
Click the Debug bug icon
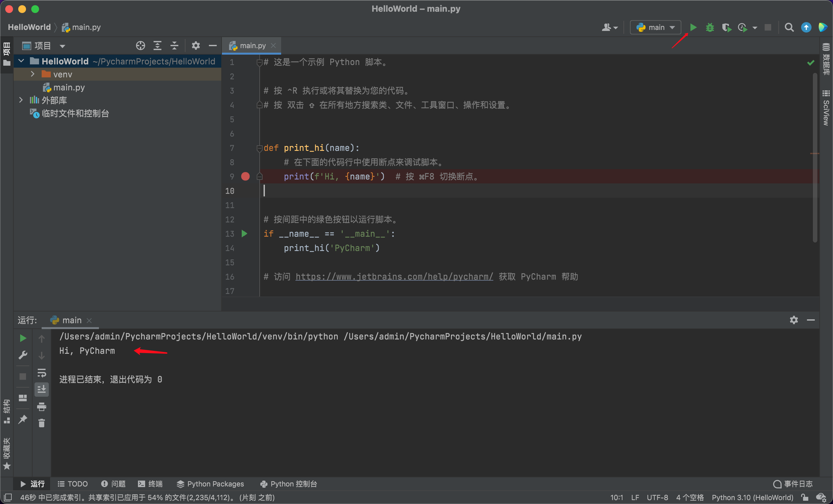tap(710, 27)
